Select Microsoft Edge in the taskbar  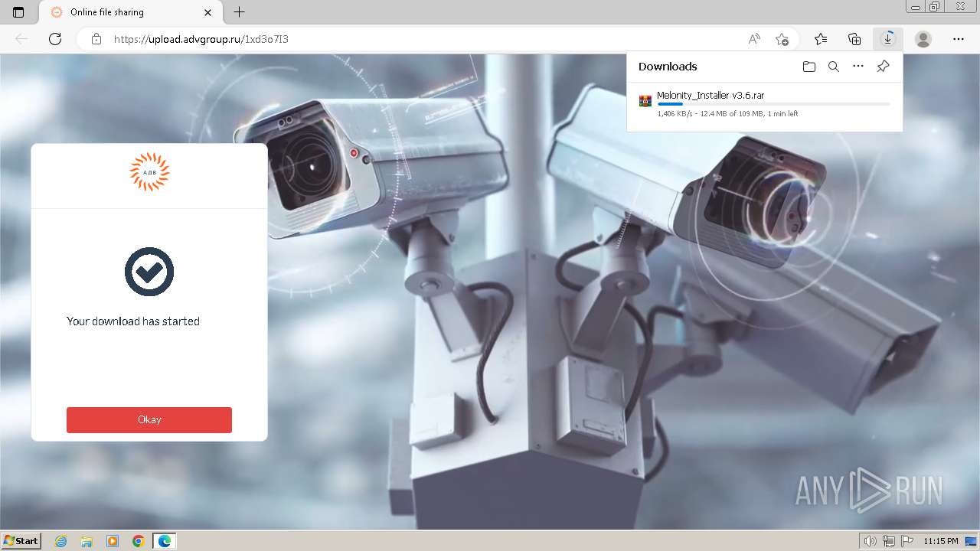point(164,541)
